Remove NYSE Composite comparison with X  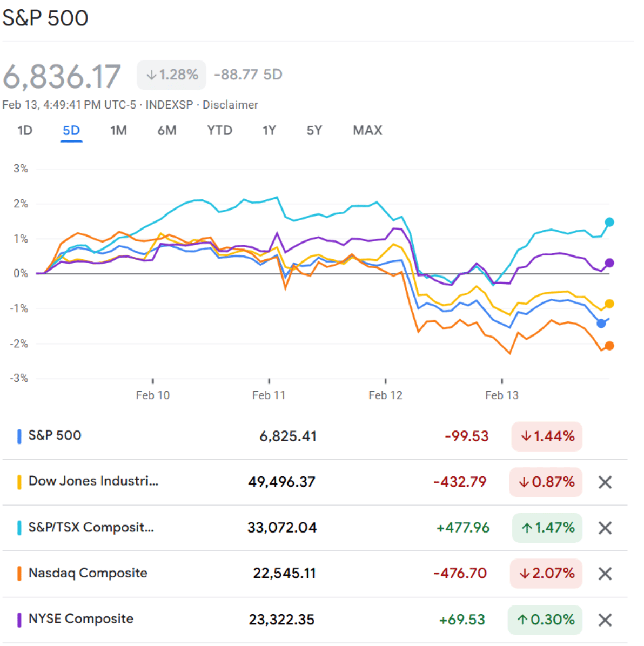(x=605, y=620)
